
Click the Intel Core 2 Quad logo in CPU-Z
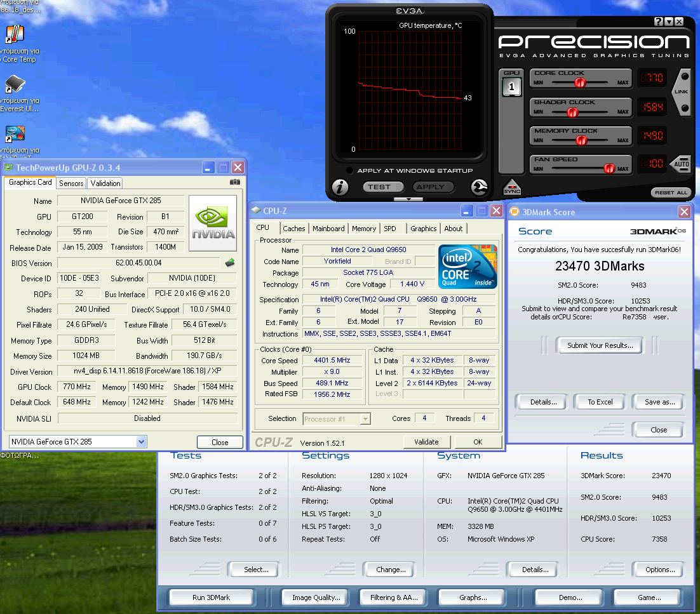(x=468, y=267)
